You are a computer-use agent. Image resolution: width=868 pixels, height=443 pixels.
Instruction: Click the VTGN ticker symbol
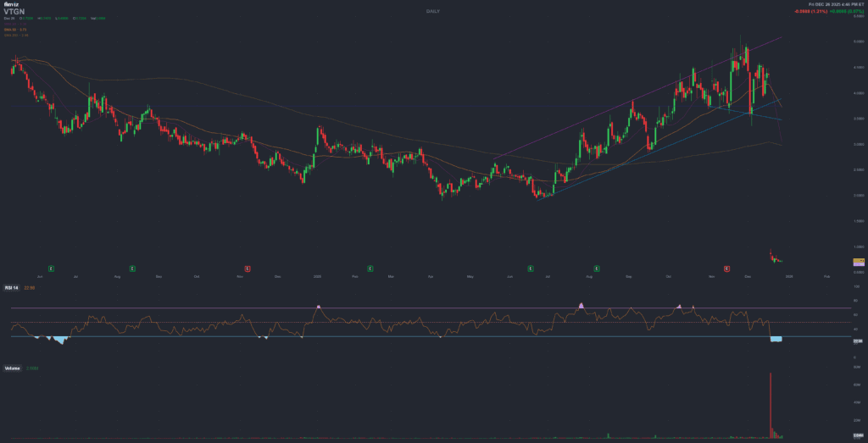[x=14, y=12]
